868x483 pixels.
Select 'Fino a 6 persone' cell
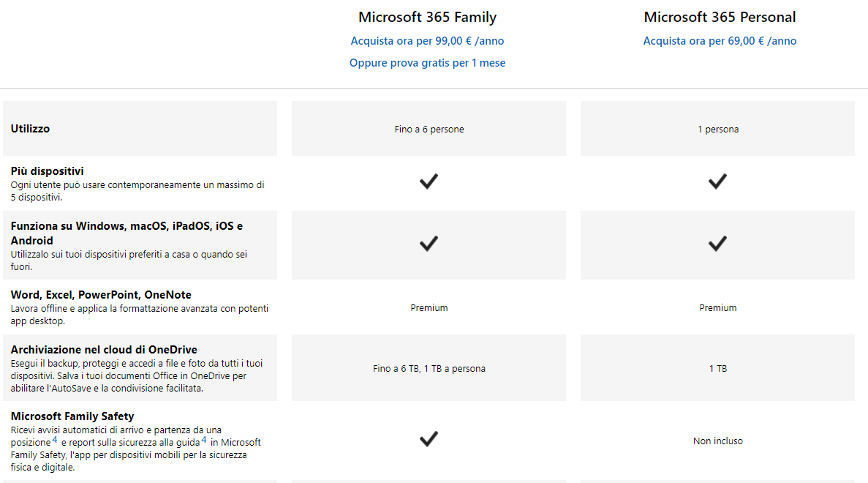[x=429, y=129]
